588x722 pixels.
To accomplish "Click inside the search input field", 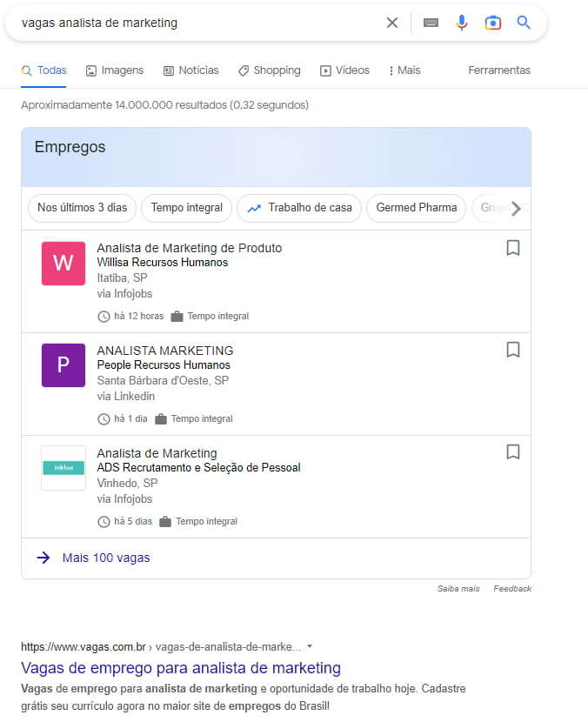I will pos(174,23).
